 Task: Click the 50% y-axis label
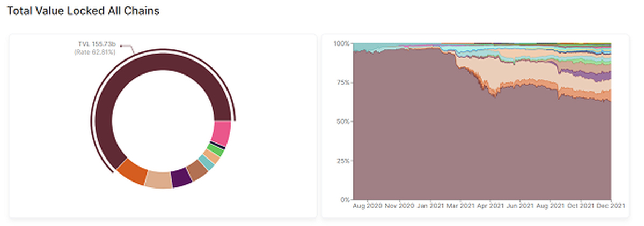point(341,122)
